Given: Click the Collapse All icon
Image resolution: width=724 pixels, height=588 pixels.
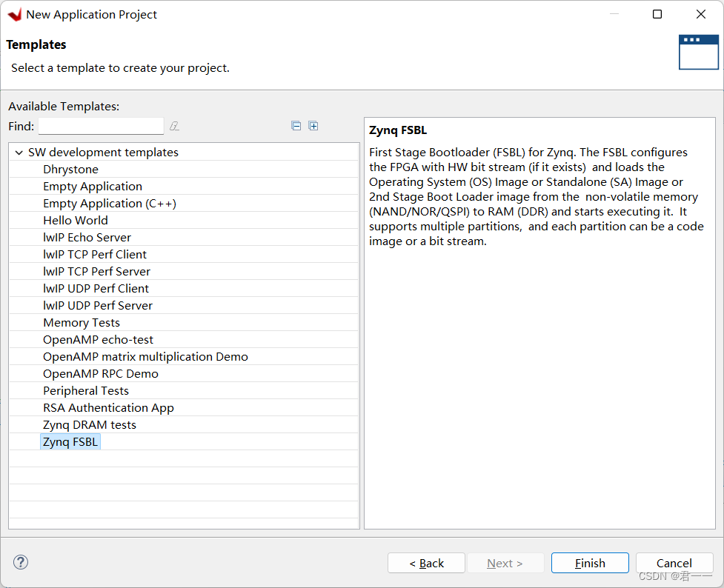Looking at the screenshot, I should [296, 126].
